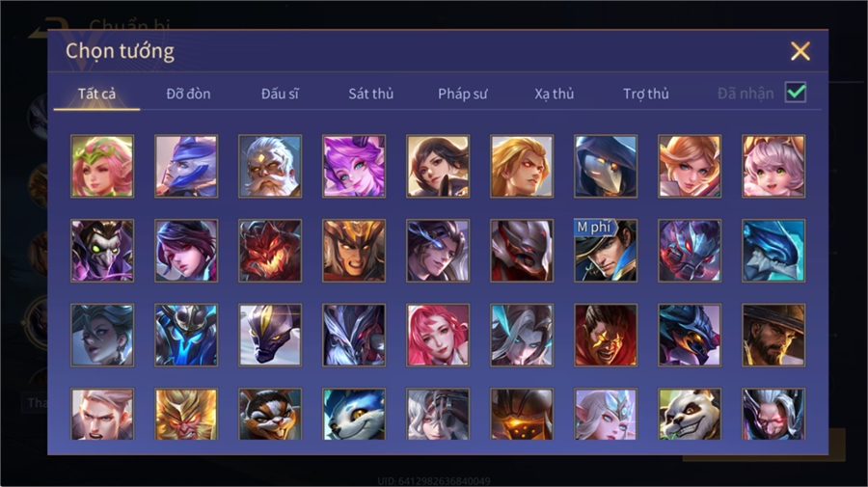Filter heroes by 'Pháp sư'

click(x=462, y=94)
